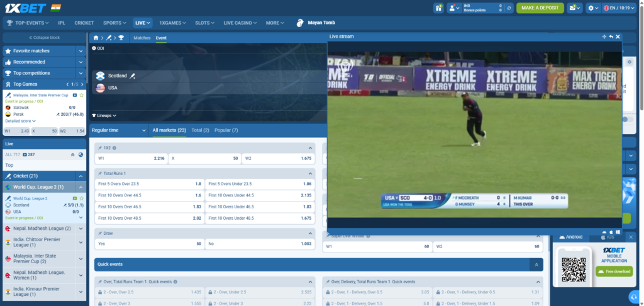This screenshot has height=306, width=644.
Task: Click the info icon next to 1X2
Action: pyautogui.click(x=114, y=148)
